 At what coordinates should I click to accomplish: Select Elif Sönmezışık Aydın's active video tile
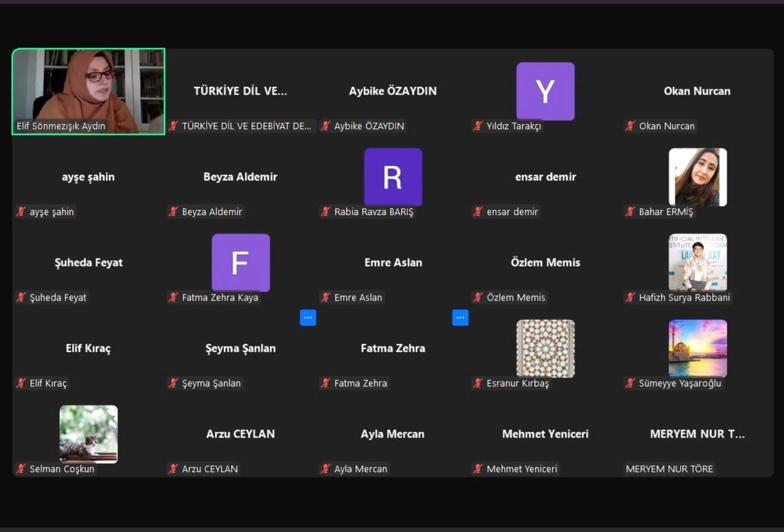[88, 91]
